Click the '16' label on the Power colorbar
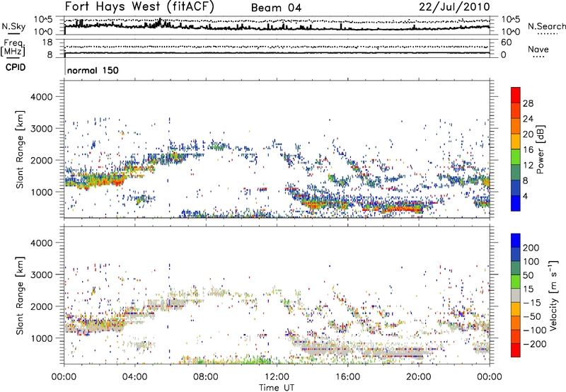Viewport: 566px width, 392px height. (x=528, y=150)
